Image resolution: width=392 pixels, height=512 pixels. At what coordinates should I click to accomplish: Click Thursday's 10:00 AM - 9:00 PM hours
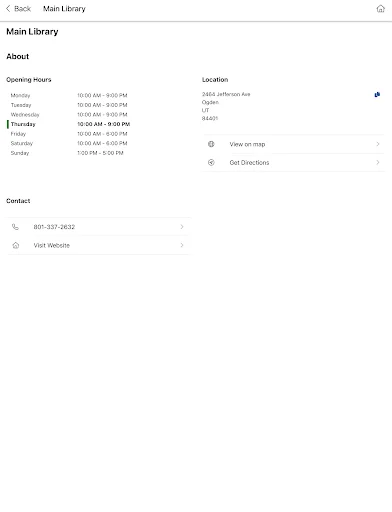(x=104, y=124)
